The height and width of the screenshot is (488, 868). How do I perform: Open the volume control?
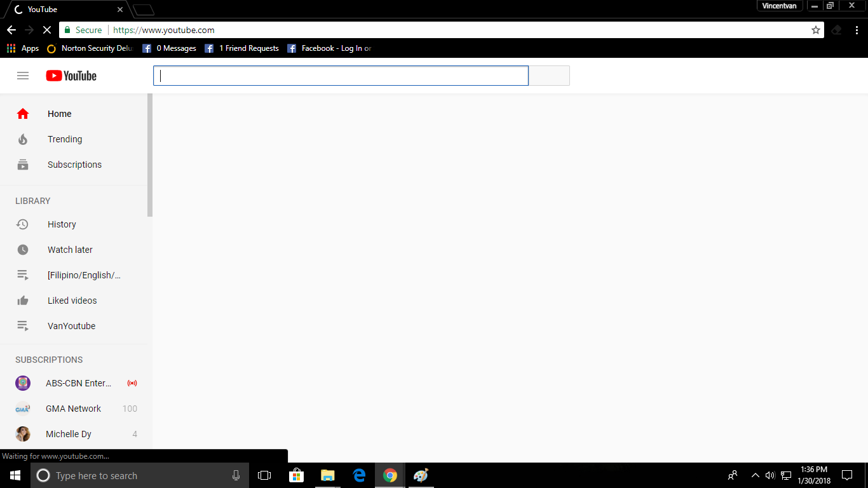pyautogui.click(x=770, y=475)
